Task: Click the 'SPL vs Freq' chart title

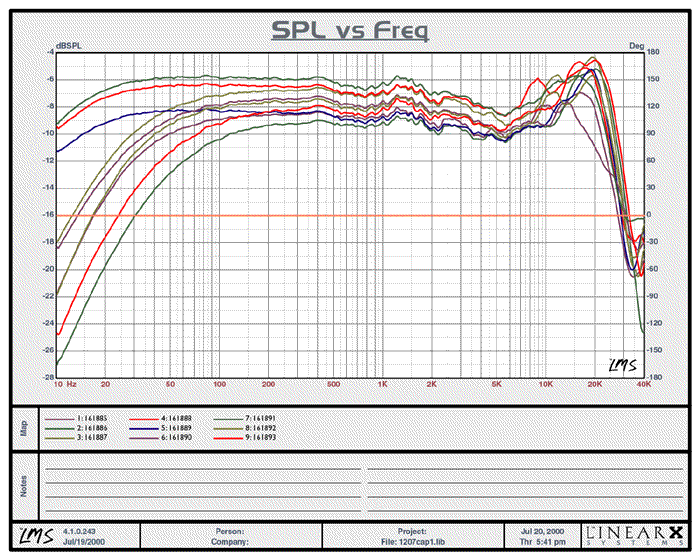Action: [x=350, y=30]
